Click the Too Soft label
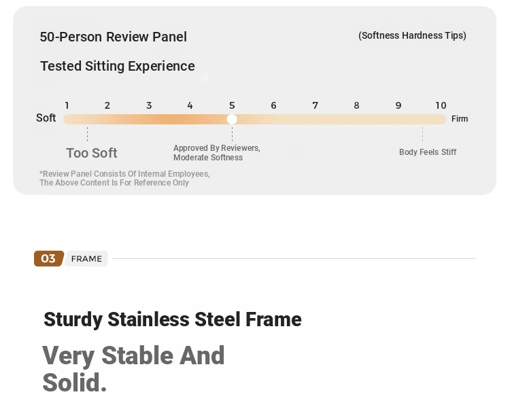The image size is (510, 420). (x=91, y=153)
